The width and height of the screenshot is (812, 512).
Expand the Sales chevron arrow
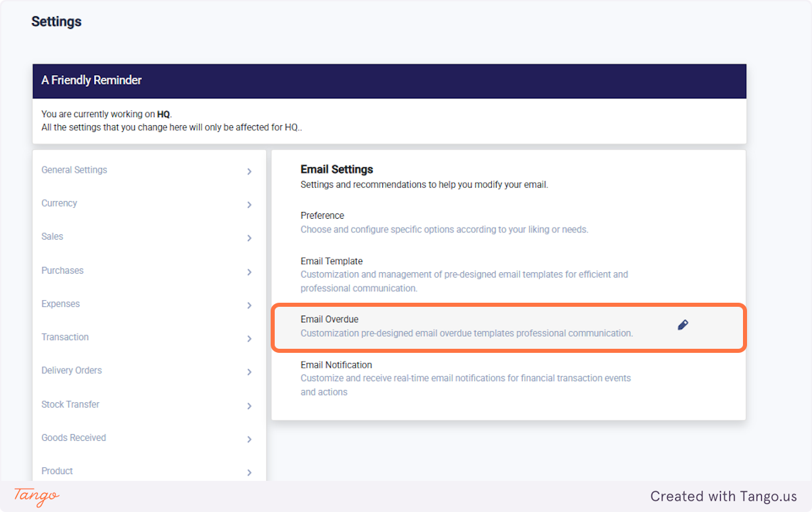(x=249, y=238)
